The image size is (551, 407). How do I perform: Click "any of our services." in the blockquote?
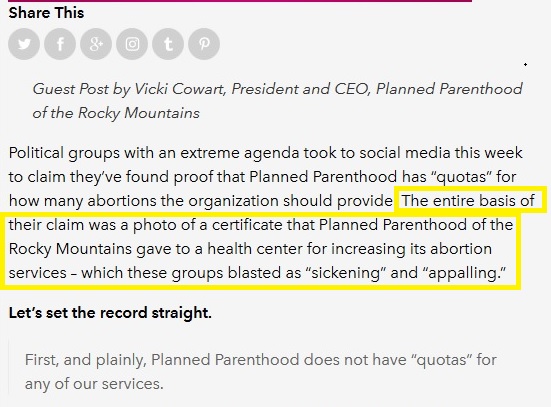coord(94,384)
